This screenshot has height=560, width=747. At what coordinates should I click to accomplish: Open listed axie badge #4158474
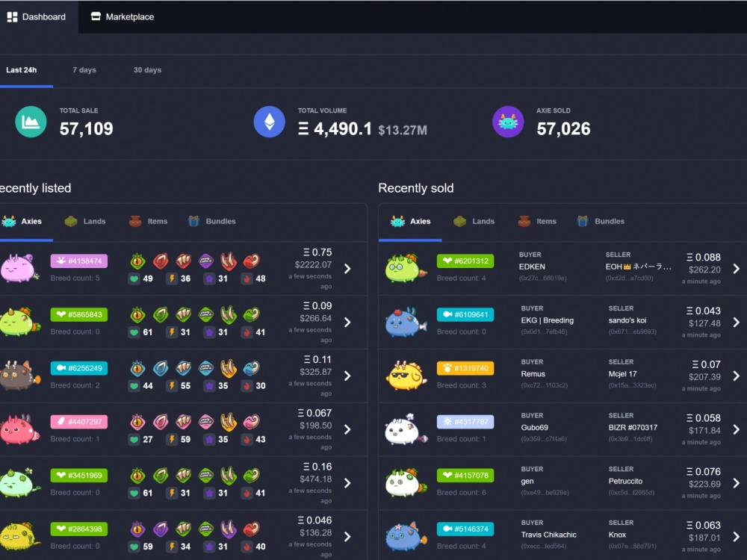pyautogui.click(x=79, y=261)
